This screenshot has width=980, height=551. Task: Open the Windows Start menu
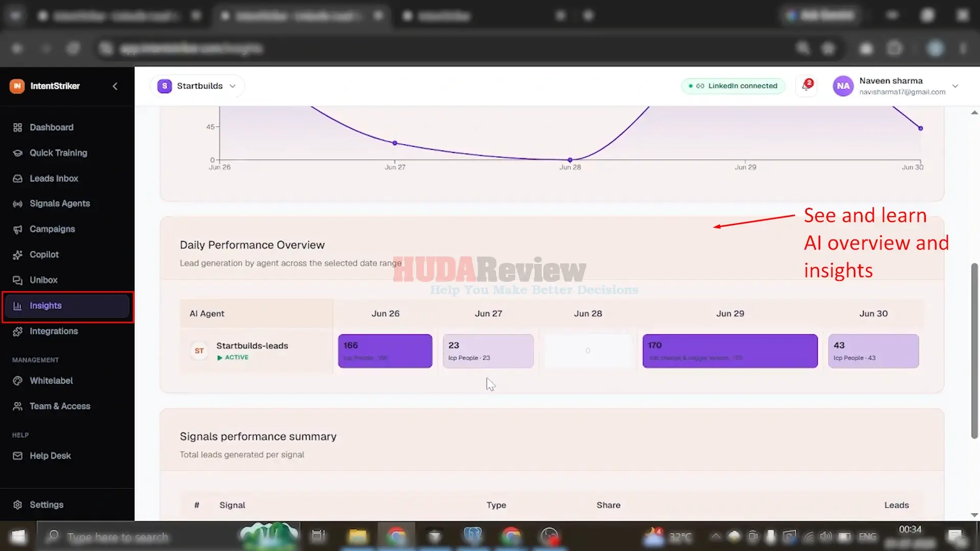[x=18, y=536]
